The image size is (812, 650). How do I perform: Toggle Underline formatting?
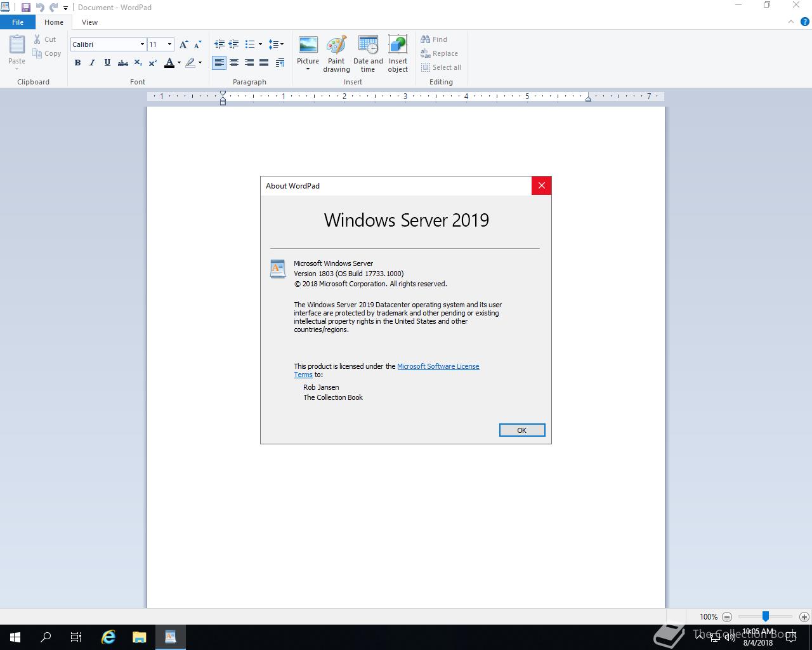click(107, 63)
